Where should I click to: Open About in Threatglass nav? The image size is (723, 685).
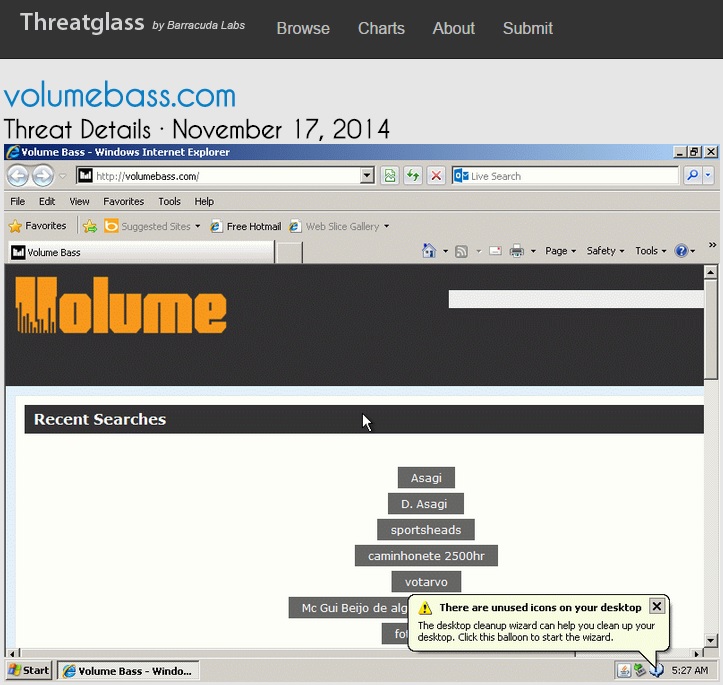coord(454,28)
